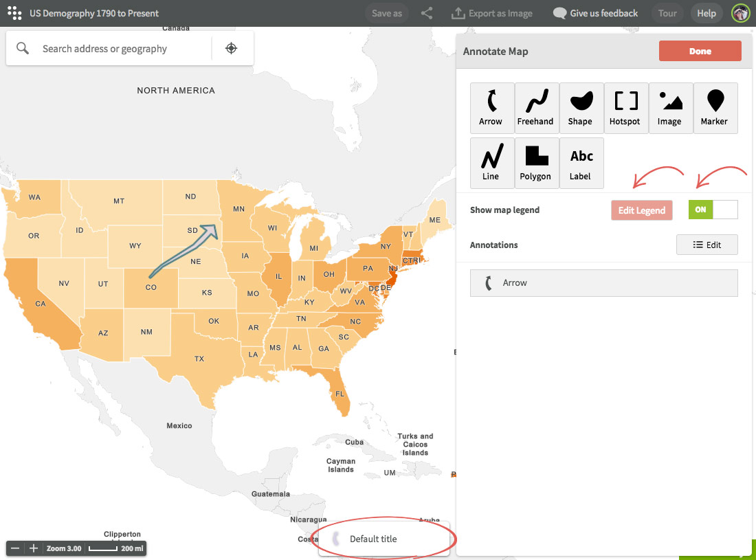Click the MN state label
The height and width of the screenshot is (560, 756).
(x=238, y=209)
